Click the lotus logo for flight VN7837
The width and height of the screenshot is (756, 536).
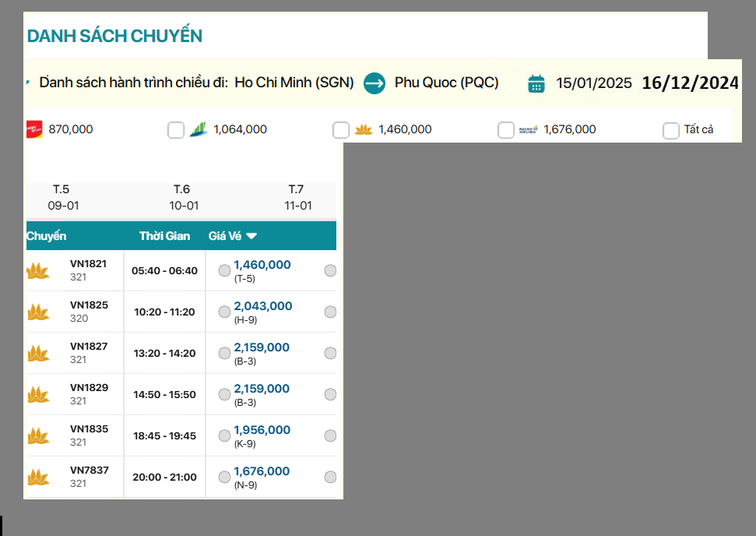[x=37, y=477]
